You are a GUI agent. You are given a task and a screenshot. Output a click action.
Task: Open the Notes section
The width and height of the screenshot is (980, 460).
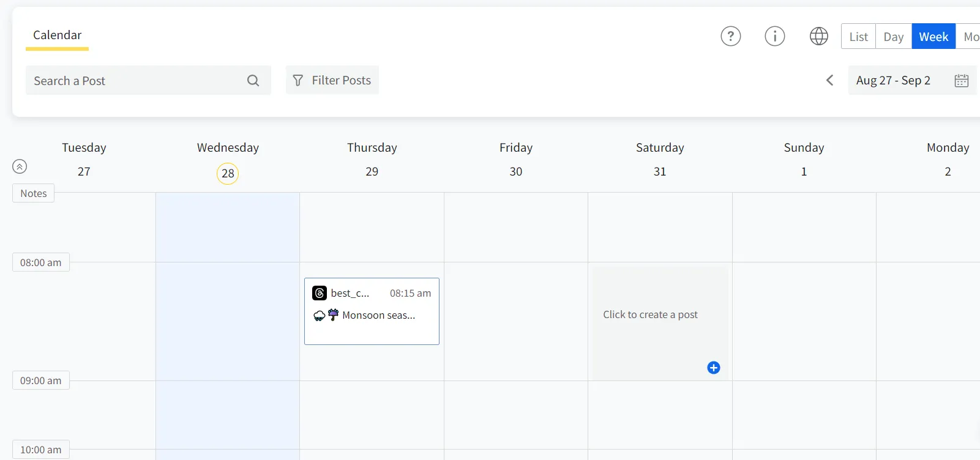(x=33, y=193)
